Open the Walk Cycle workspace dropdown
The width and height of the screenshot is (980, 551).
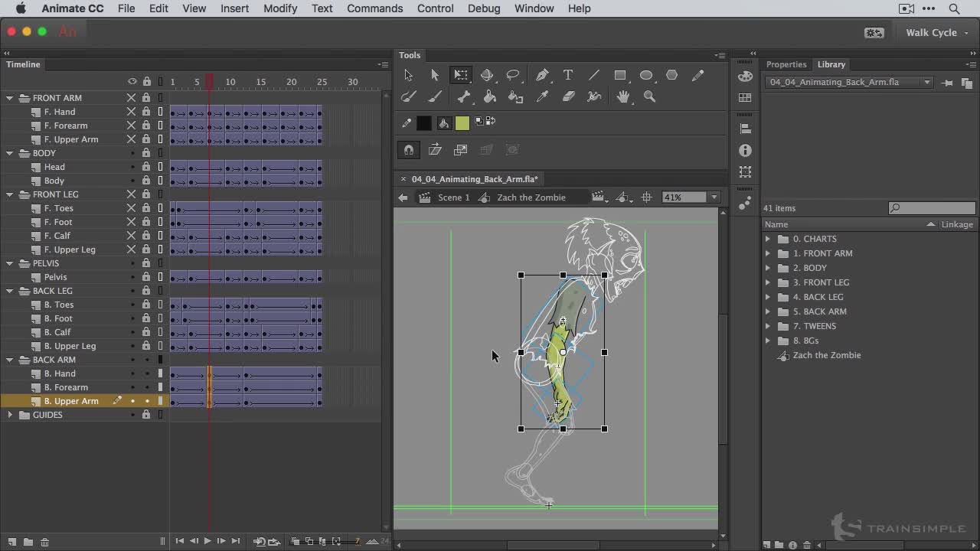937,32
